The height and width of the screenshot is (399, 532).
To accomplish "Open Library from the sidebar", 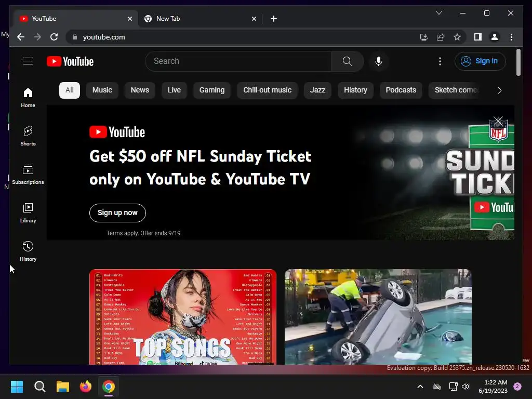I will tap(28, 213).
